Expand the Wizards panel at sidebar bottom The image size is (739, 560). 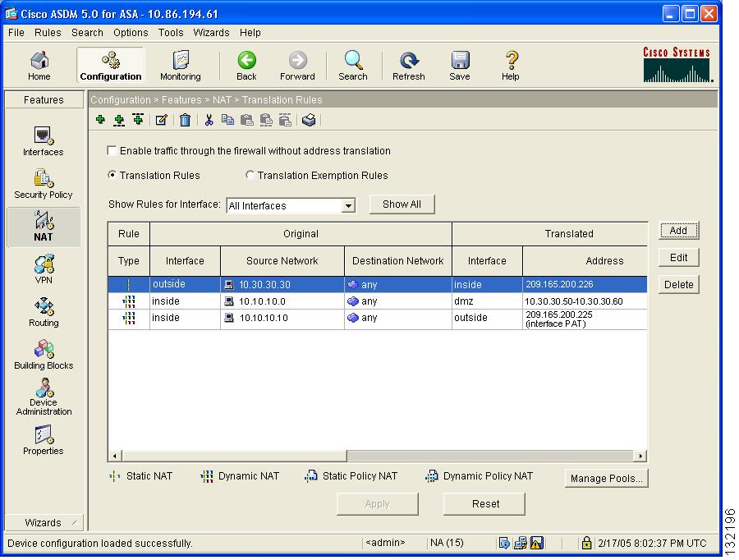[44, 523]
